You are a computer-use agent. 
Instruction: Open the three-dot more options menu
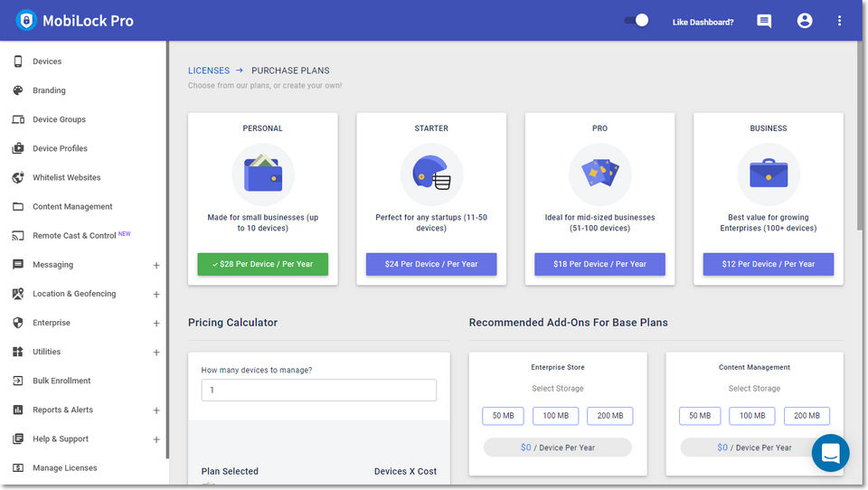coord(839,21)
